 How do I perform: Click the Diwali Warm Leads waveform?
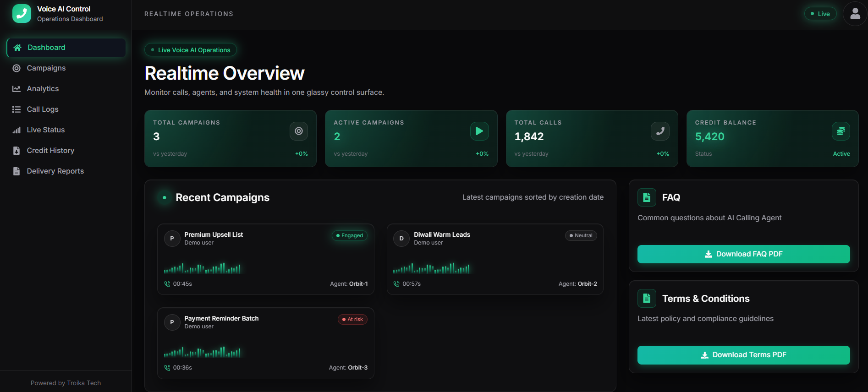coord(431,268)
